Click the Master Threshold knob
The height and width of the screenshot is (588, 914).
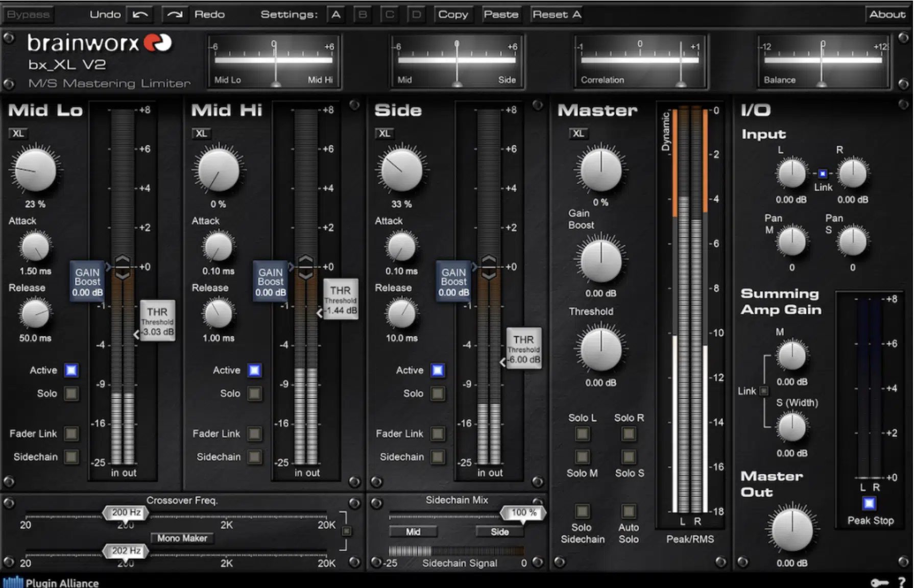(601, 350)
